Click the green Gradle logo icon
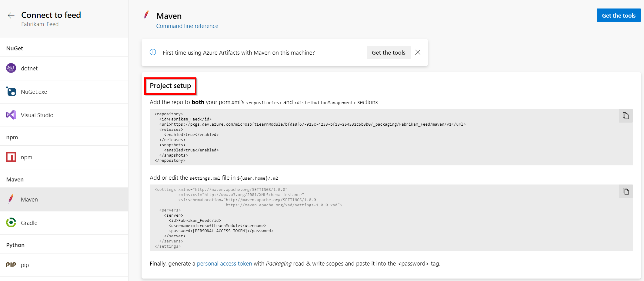 click(x=11, y=222)
